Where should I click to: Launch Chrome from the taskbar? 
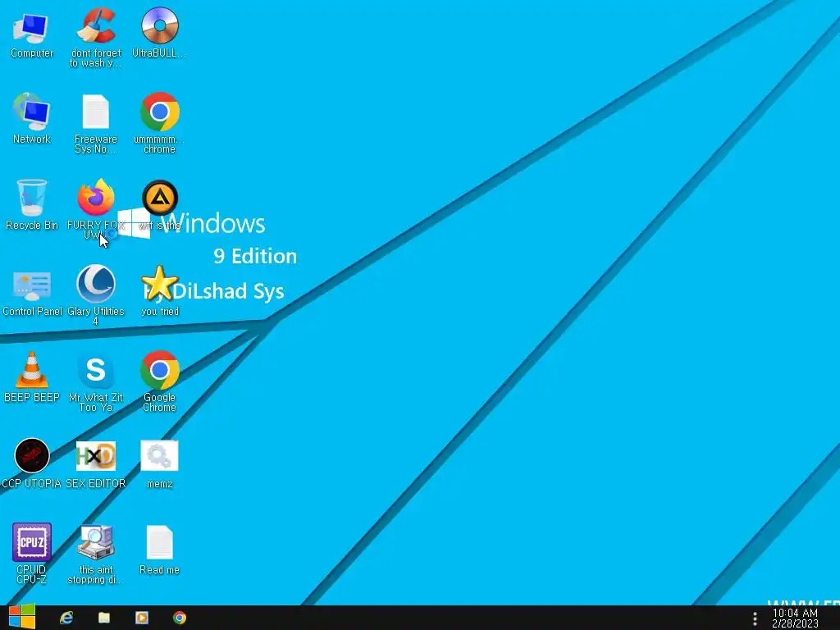coord(180,618)
